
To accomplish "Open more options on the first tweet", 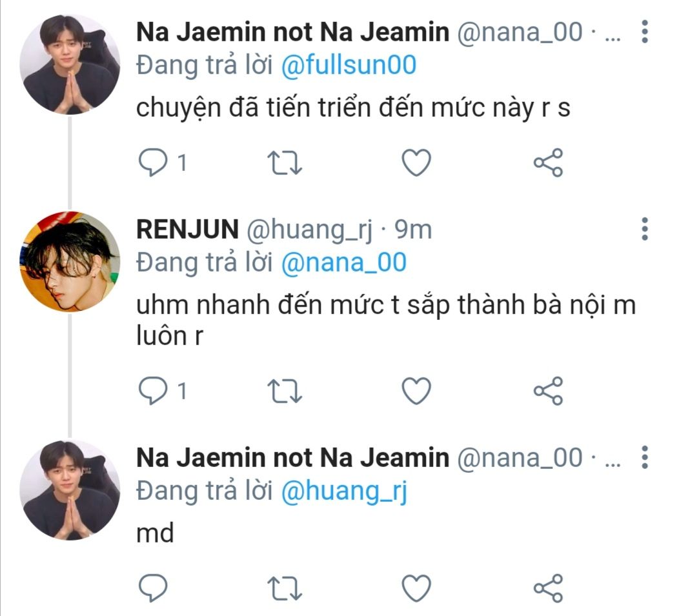I will [644, 32].
